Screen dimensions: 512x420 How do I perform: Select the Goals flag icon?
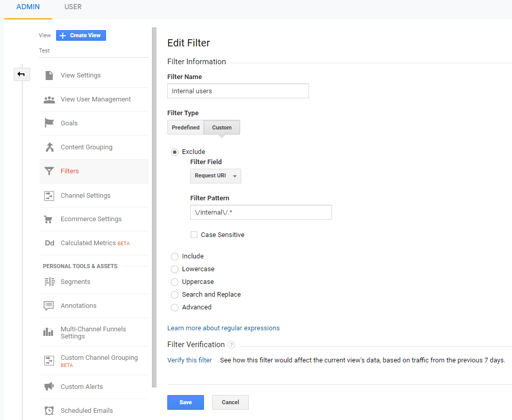(x=49, y=123)
